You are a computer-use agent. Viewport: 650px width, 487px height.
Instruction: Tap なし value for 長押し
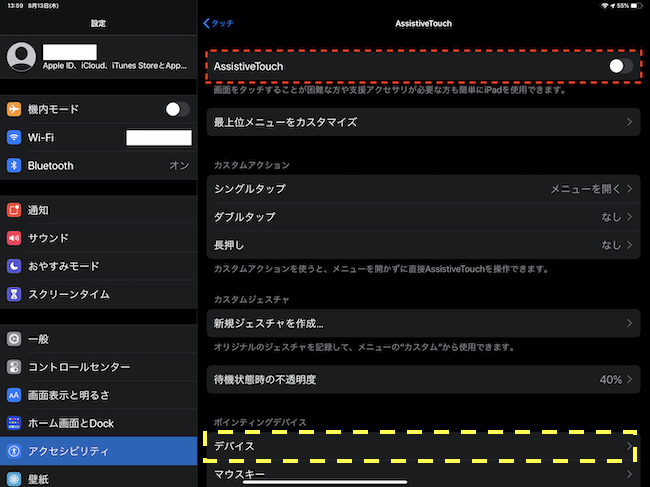click(x=611, y=245)
